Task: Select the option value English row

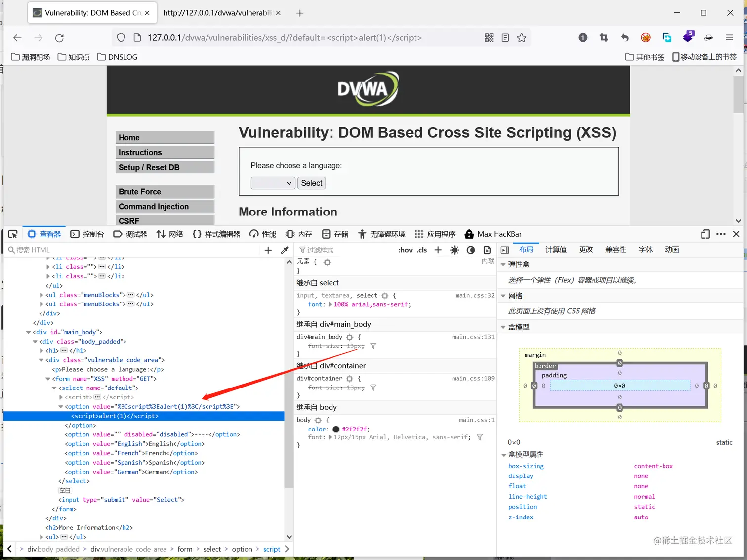Action: 143,444
